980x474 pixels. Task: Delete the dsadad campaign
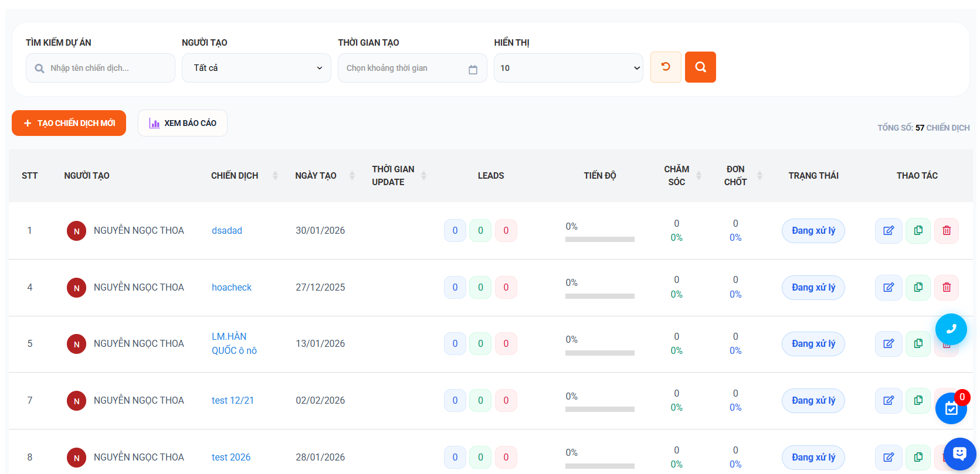(946, 231)
